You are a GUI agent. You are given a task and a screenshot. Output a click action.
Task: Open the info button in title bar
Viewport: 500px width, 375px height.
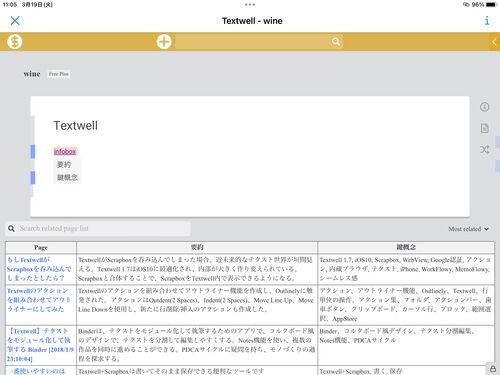[x=487, y=21]
